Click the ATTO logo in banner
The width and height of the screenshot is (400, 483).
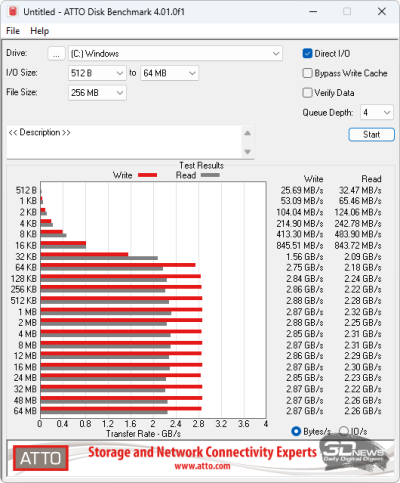tap(41, 458)
